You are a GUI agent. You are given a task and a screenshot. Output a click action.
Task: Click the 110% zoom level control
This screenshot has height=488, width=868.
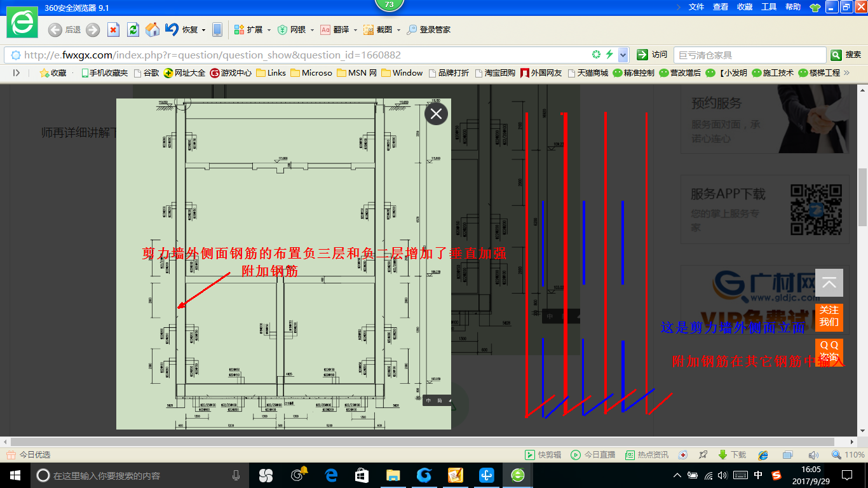[x=848, y=455]
